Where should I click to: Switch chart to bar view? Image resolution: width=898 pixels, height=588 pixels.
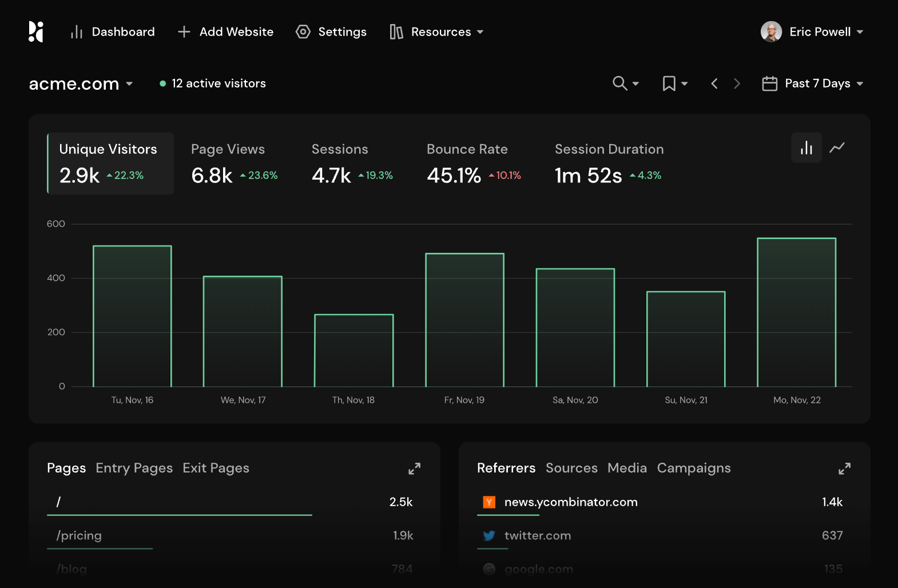click(x=806, y=148)
